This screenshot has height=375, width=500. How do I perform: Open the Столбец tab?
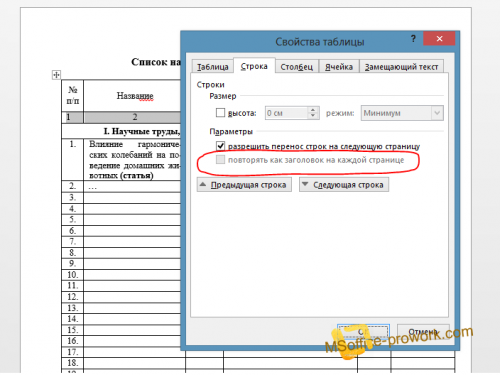(x=297, y=67)
